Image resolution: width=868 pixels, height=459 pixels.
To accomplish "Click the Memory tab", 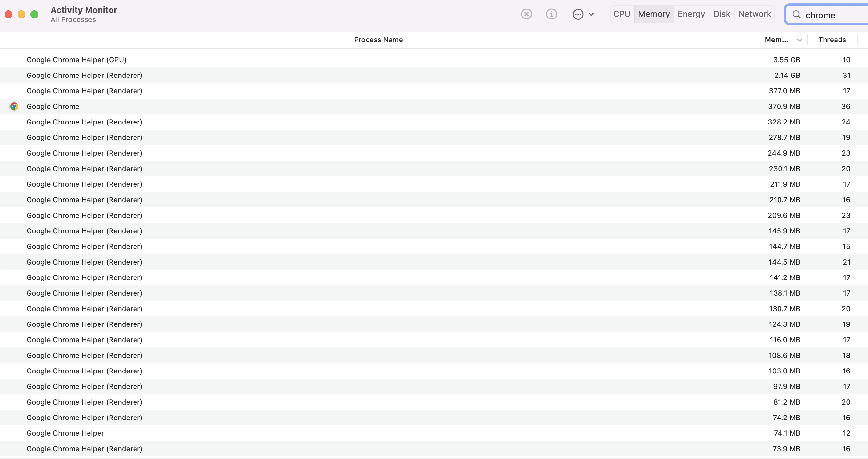I will [x=654, y=14].
